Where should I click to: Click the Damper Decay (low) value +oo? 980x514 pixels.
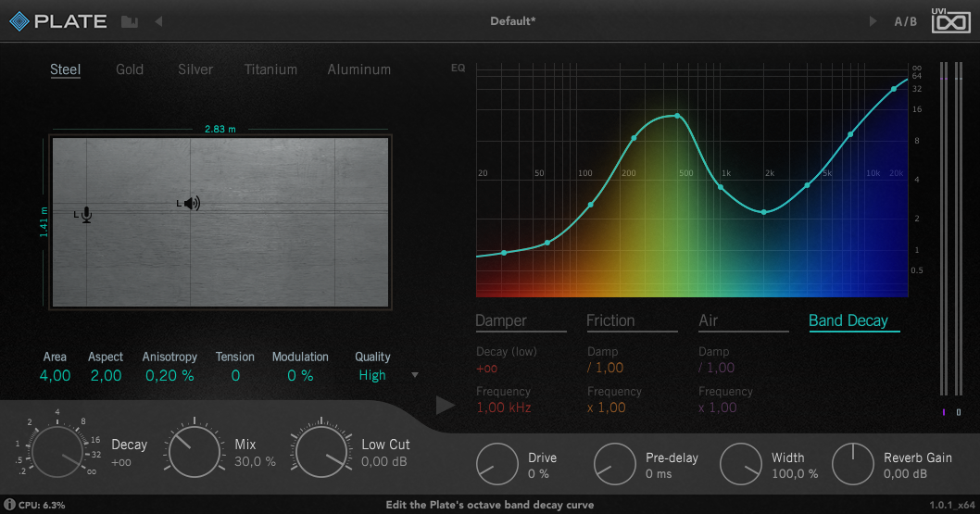[487, 369]
